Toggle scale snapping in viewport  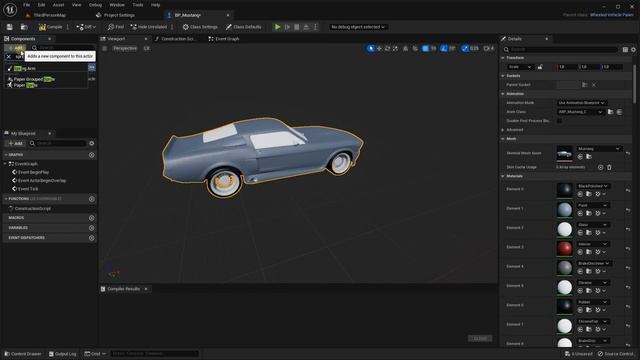tap(465, 49)
